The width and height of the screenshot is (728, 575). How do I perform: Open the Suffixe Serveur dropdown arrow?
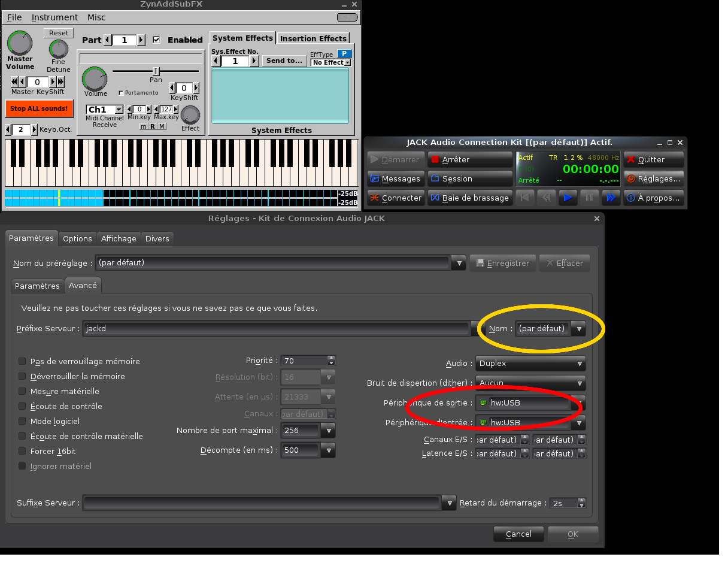tap(449, 503)
